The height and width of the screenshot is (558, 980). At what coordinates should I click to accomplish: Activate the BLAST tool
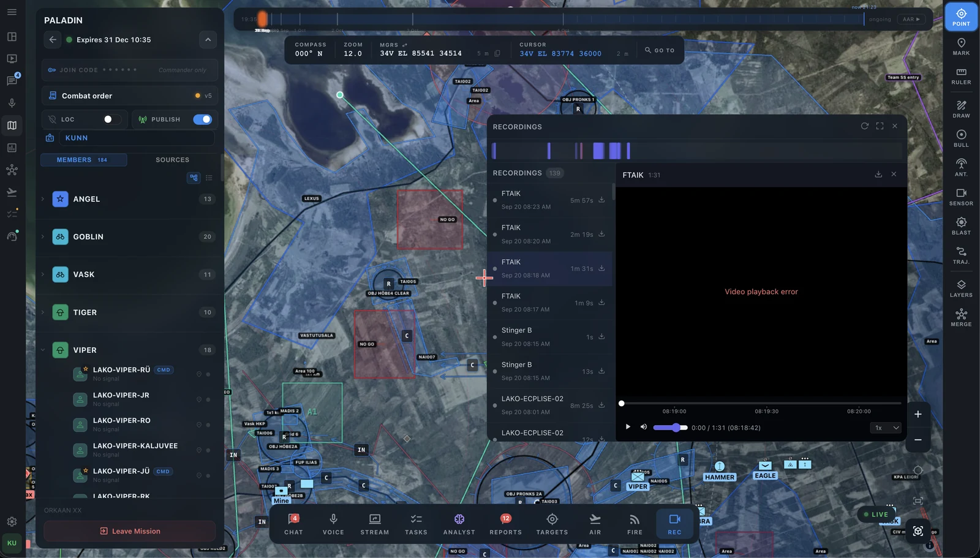[961, 226]
